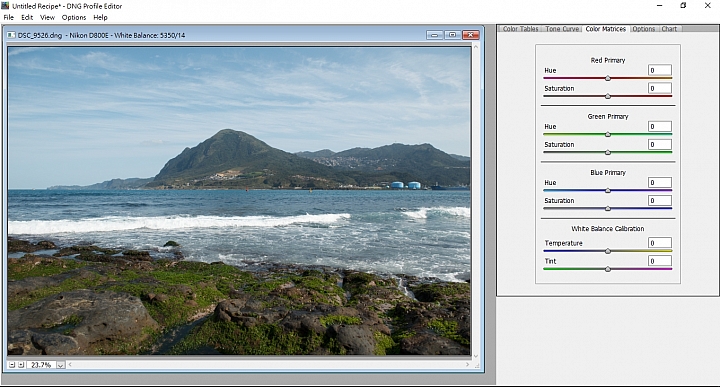The height and width of the screenshot is (387, 720).
Task: Click the horizontal scrollbar left arrow
Action: (70, 365)
